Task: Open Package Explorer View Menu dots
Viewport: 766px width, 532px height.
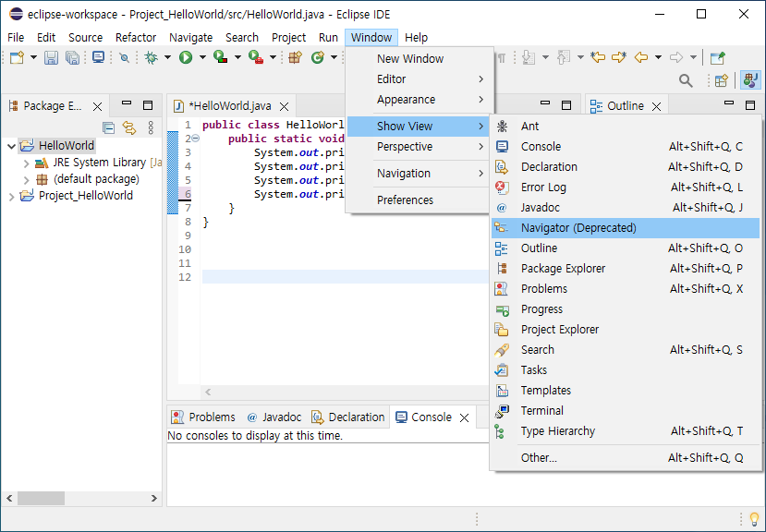Action: click(x=151, y=128)
